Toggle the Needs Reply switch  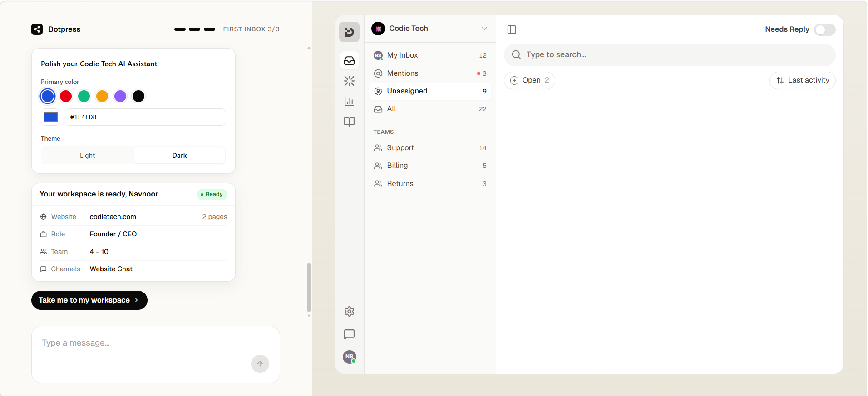pyautogui.click(x=825, y=29)
